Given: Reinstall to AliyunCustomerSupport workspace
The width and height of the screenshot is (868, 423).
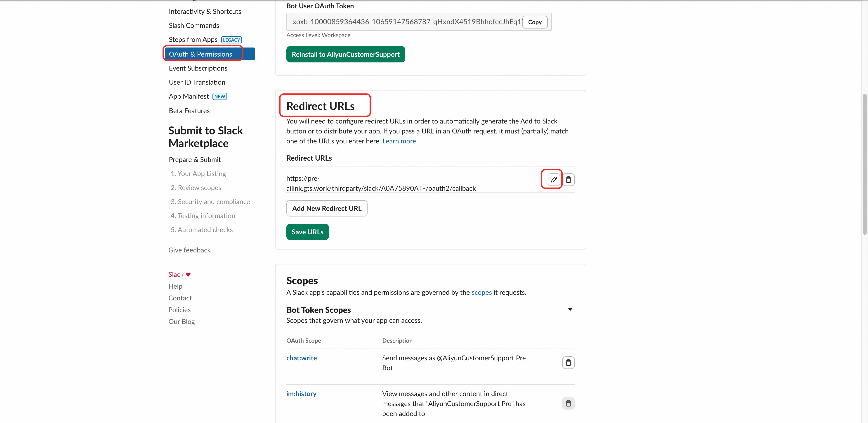Looking at the screenshot, I should point(346,54).
